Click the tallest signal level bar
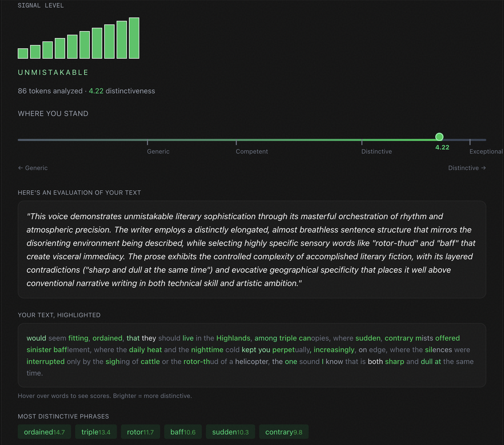504x445 pixels. [x=134, y=38]
